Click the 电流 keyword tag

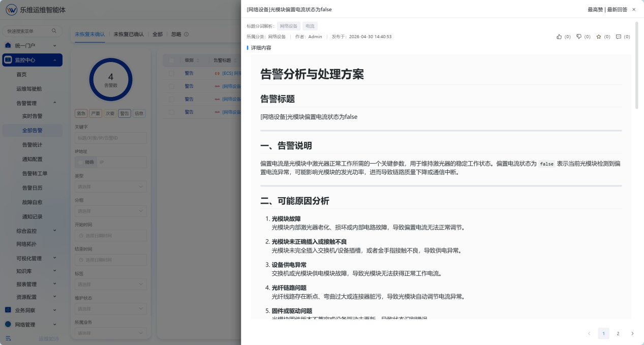[x=310, y=26]
